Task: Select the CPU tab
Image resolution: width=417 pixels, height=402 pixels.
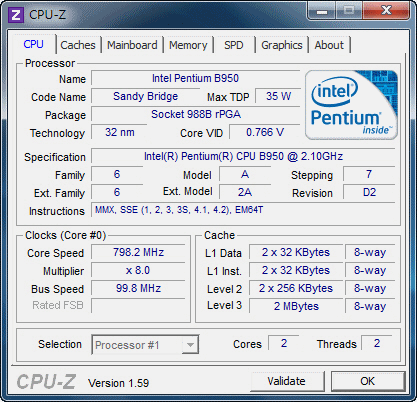Action: point(33,44)
